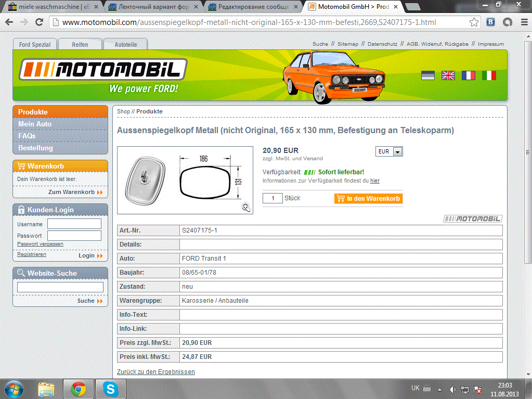532x399 pixels.
Task: Click the Shop breadcrumb link
Action: [x=123, y=111]
